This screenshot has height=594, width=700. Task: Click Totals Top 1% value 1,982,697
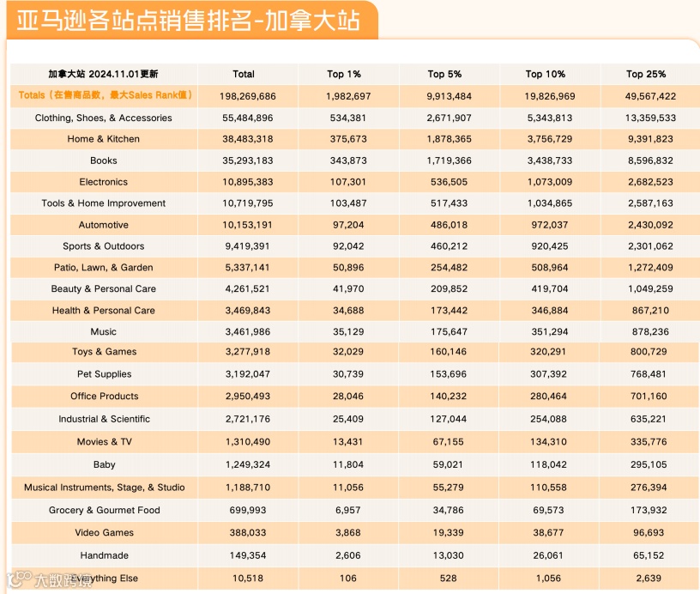coord(348,96)
